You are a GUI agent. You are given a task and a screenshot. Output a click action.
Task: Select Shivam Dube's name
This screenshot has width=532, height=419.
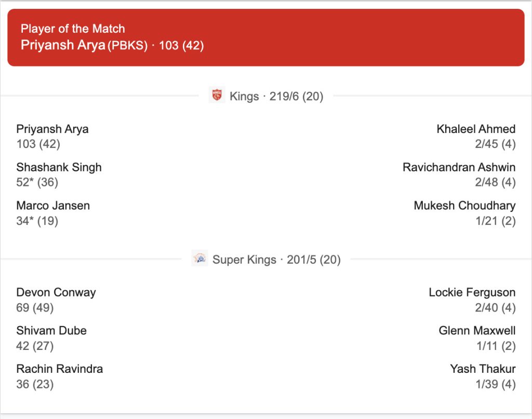[x=51, y=331]
